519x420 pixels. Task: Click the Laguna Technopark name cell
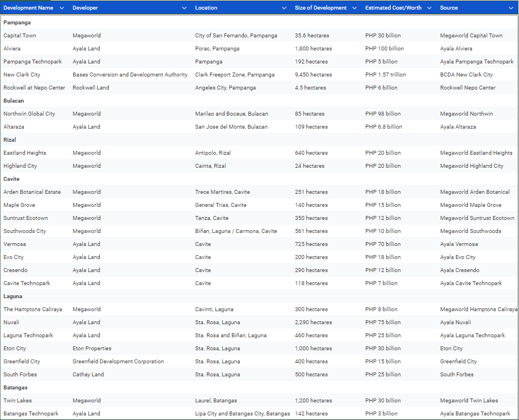pos(28,336)
